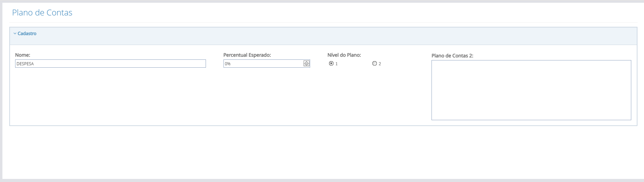Click the Cadastro panel header text
This screenshot has height=182, width=644.
coord(27,34)
